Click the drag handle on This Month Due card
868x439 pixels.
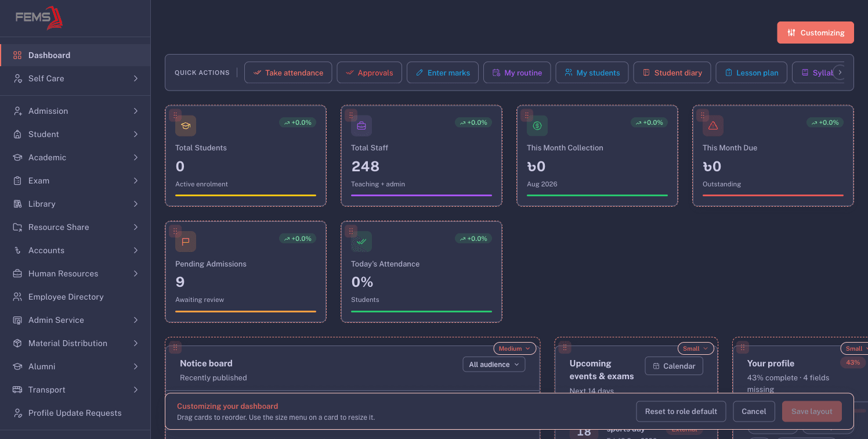coord(703,115)
